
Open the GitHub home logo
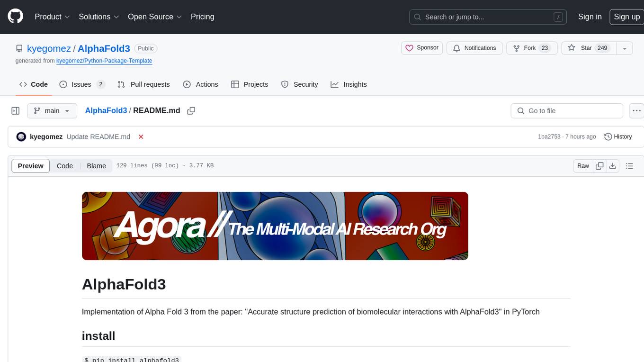[15, 17]
